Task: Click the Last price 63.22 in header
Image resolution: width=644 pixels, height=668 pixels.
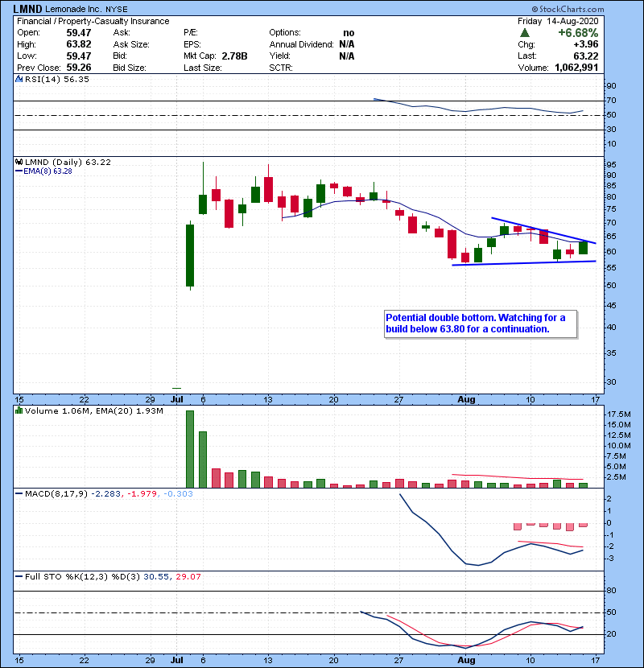Action: [585, 56]
